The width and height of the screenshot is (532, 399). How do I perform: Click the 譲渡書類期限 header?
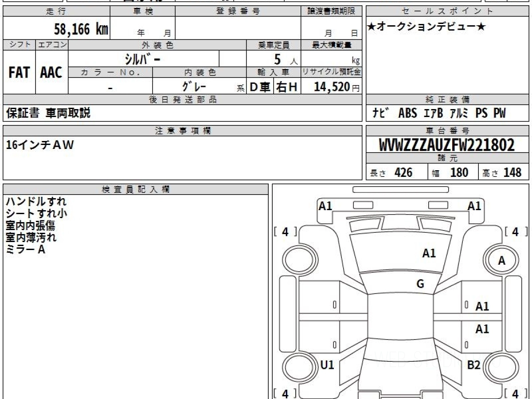tap(331, 12)
